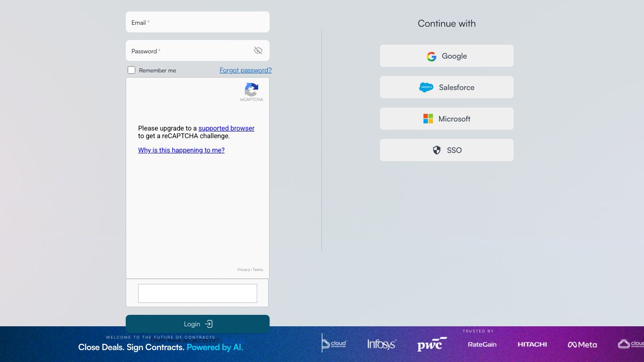Continue with Microsoft sign-in
644x362 pixels.
(447, 119)
